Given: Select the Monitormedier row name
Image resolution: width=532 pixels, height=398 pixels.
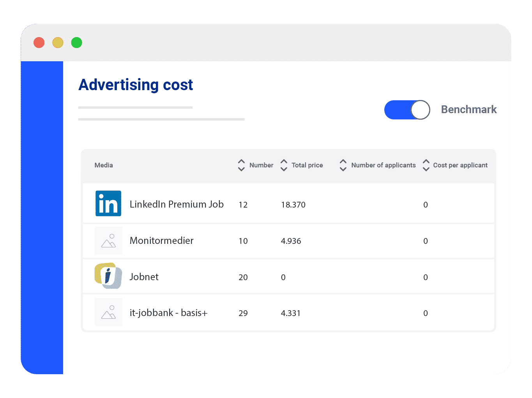Looking at the screenshot, I should click(161, 240).
